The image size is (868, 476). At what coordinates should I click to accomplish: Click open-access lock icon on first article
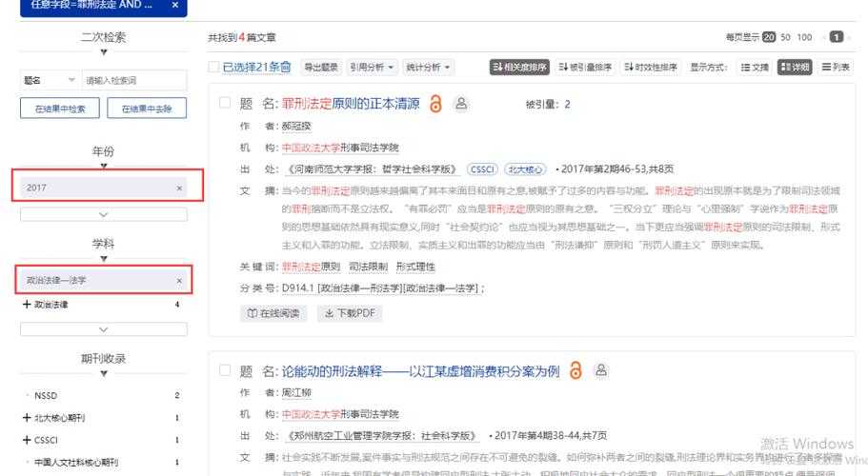pos(435,104)
